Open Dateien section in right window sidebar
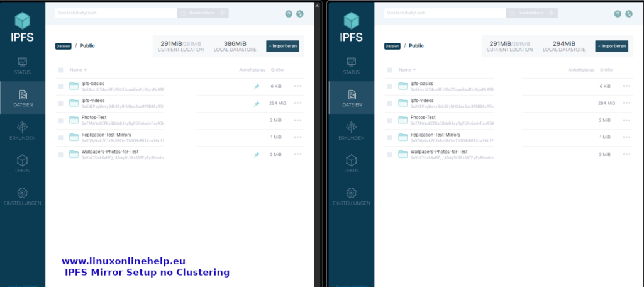 351,98
